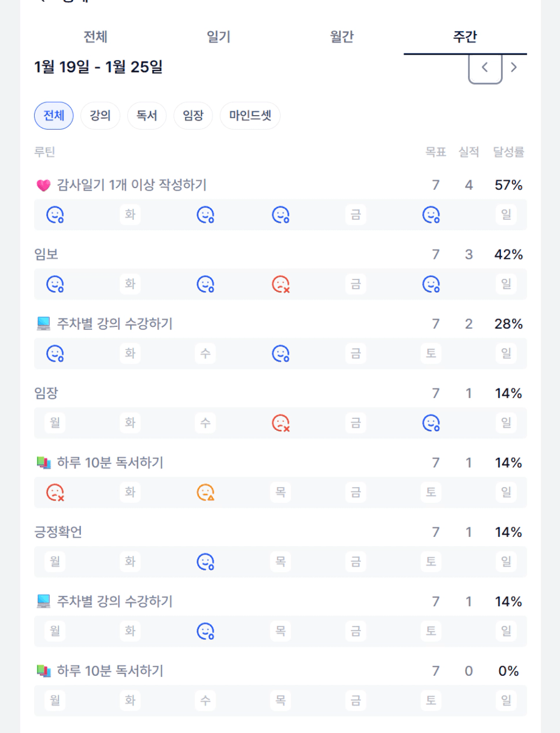560x733 pixels.
Task: Open 감사일기 1개 이상 작성하기 routine
Action: point(131,185)
